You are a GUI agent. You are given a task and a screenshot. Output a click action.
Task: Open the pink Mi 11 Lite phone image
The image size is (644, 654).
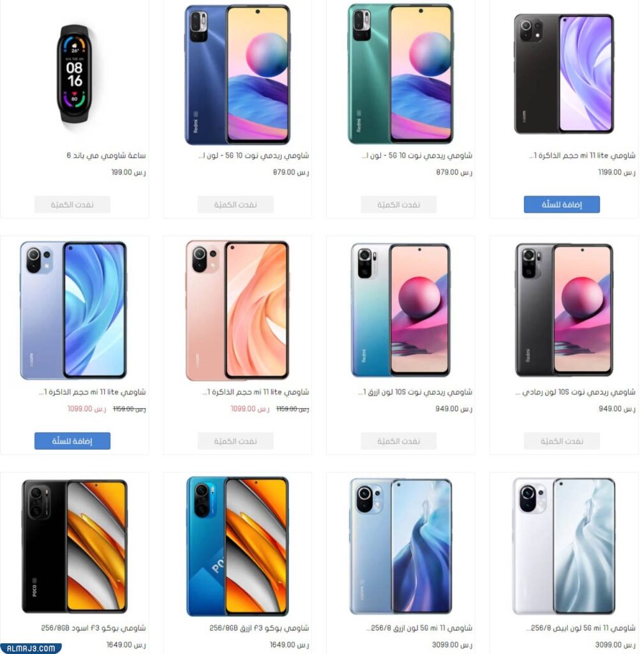[237, 310]
